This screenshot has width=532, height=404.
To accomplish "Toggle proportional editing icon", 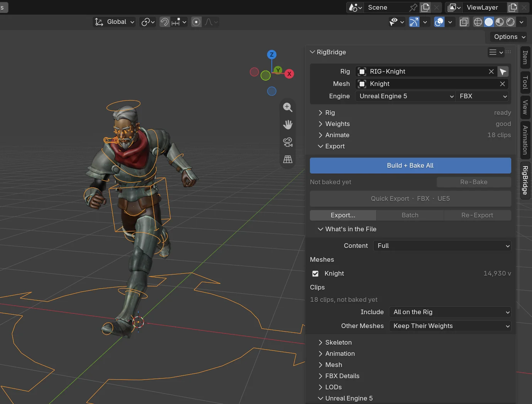I will tap(196, 22).
